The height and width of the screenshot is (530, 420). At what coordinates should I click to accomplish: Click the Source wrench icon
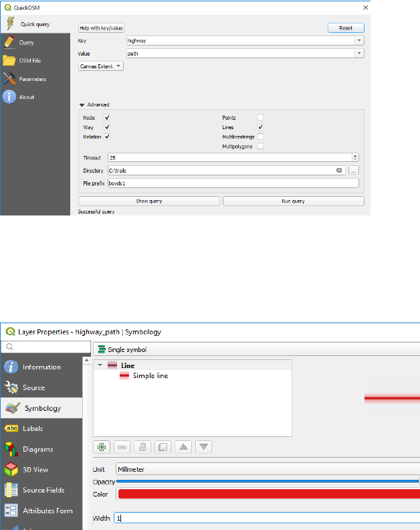(x=11, y=387)
